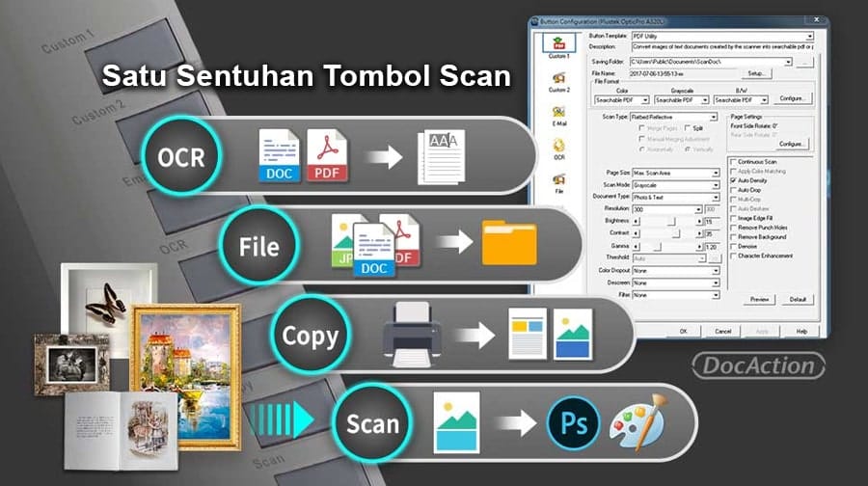
Task: Open the Color file format dropdown
Action: (645, 100)
